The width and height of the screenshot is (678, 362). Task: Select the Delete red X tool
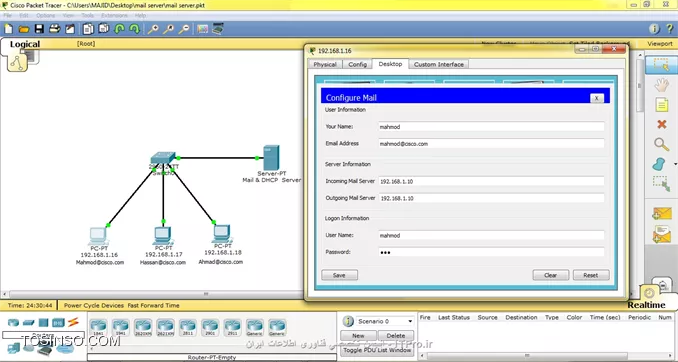coord(662,125)
